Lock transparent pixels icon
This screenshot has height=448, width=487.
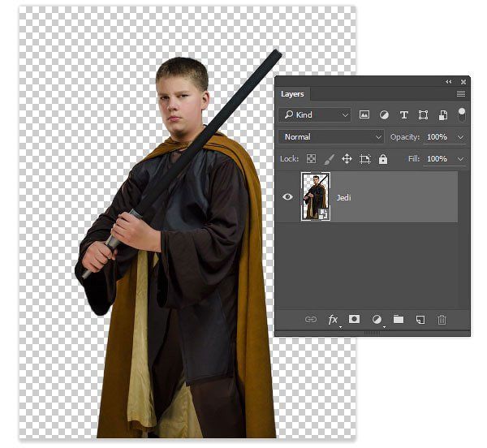point(311,159)
